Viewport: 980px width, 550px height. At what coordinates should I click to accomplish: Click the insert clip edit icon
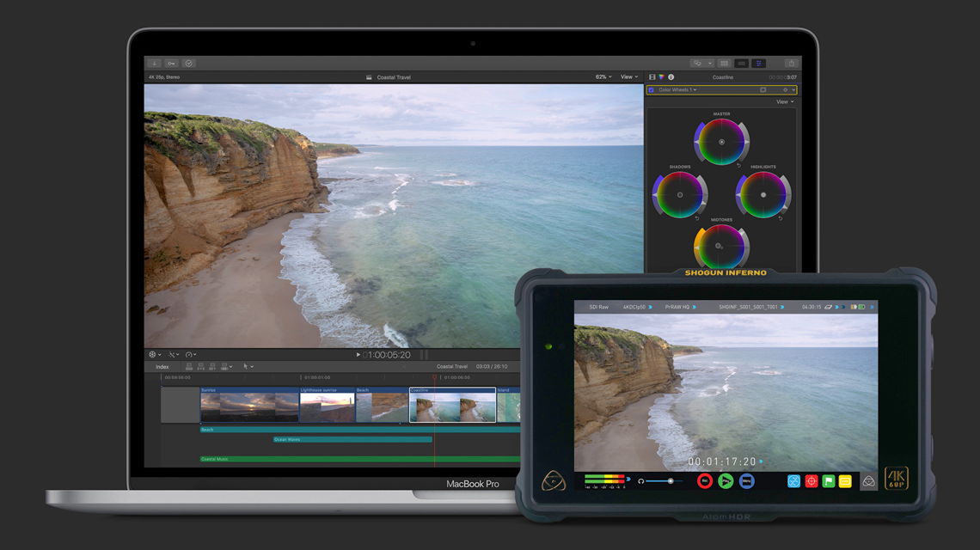200,367
